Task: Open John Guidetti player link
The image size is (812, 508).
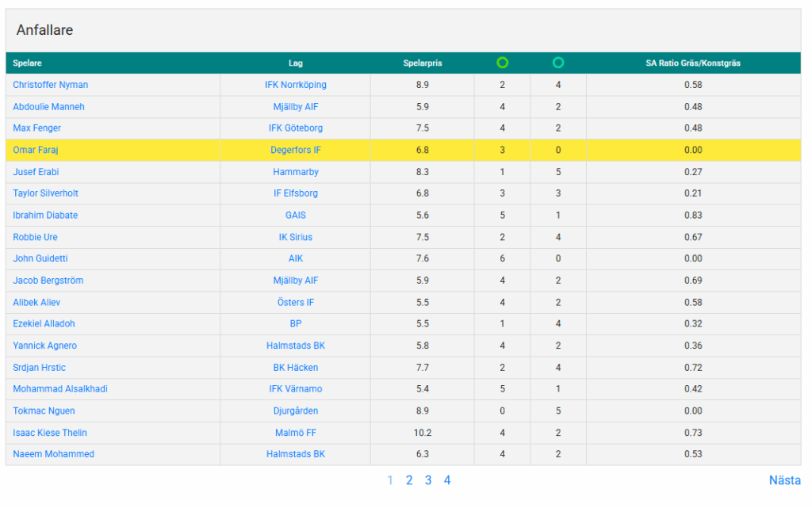Action: (40, 258)
